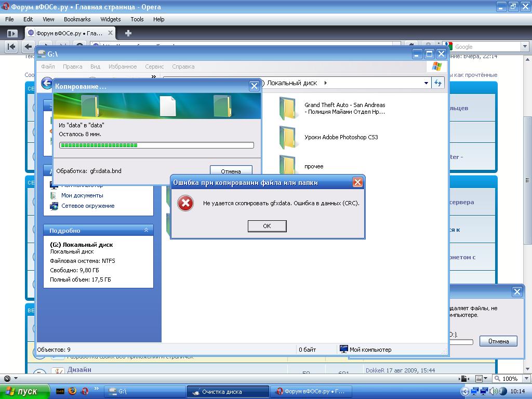This screenshot has height=399, width=532.
Task: Toggle the Opera side panel icon
Action: (x=12, y=33)
